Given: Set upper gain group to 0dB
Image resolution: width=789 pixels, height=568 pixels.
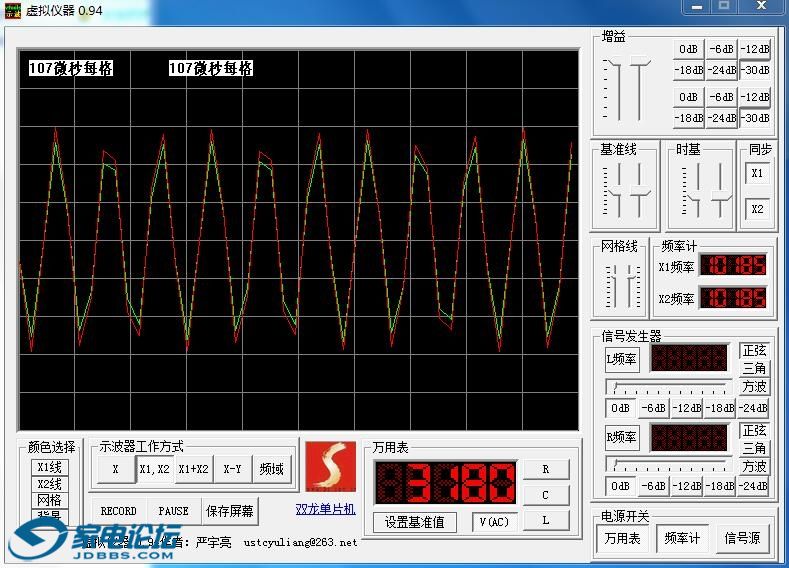Looking at the screenshot, I should pos(688,49).
